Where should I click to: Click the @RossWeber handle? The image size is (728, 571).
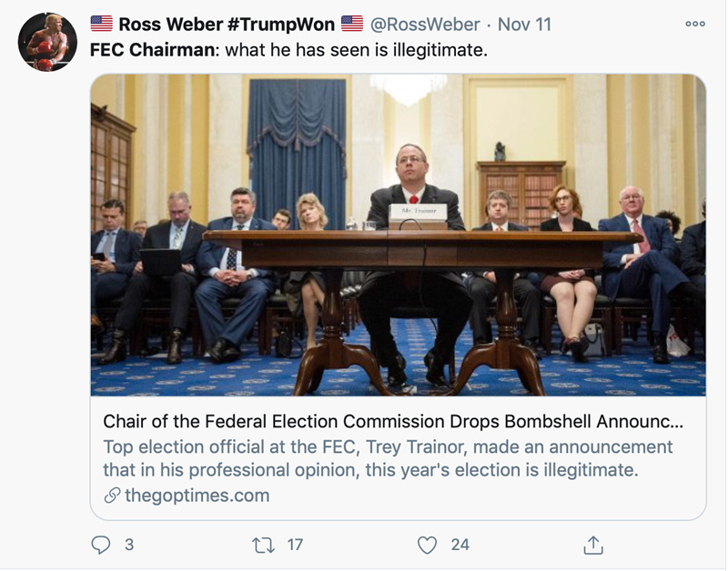[423, 25]
